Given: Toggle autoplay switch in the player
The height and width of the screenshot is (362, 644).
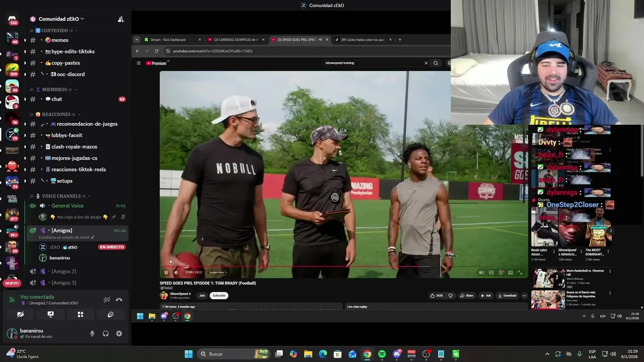Looking at the screenshot, I should point(481,273).
